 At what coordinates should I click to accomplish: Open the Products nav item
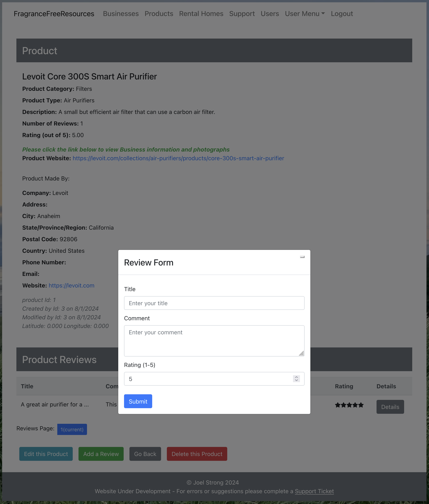[x=159, y=14]
